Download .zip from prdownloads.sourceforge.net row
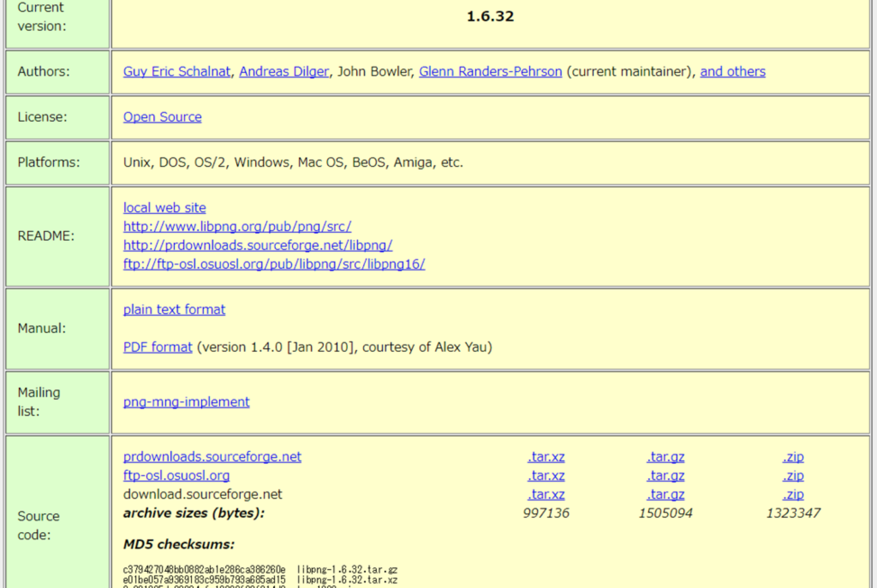The width and height of the screenshot is (877, 588). click(793, 457)
